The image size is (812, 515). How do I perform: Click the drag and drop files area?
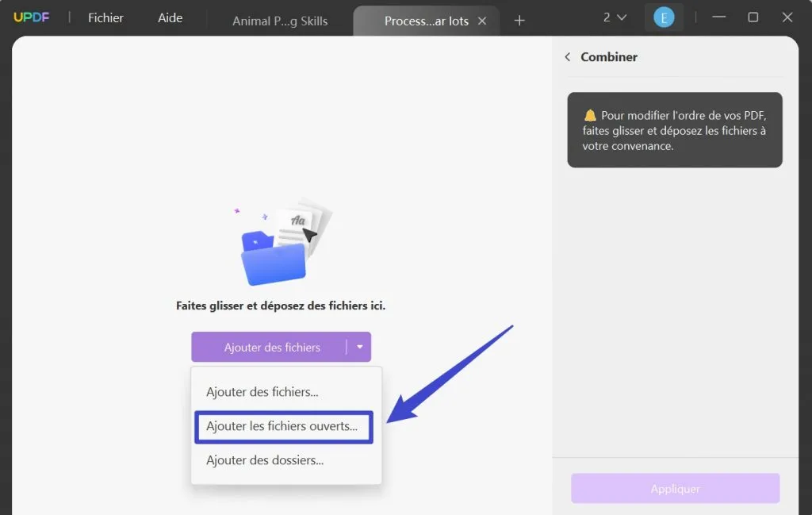click(281, 305)
